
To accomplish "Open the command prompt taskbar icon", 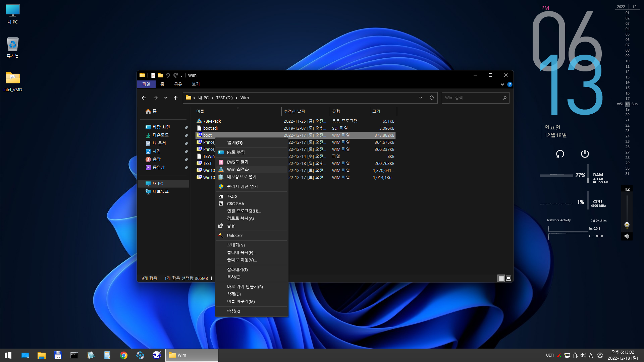I will (74, 355).
